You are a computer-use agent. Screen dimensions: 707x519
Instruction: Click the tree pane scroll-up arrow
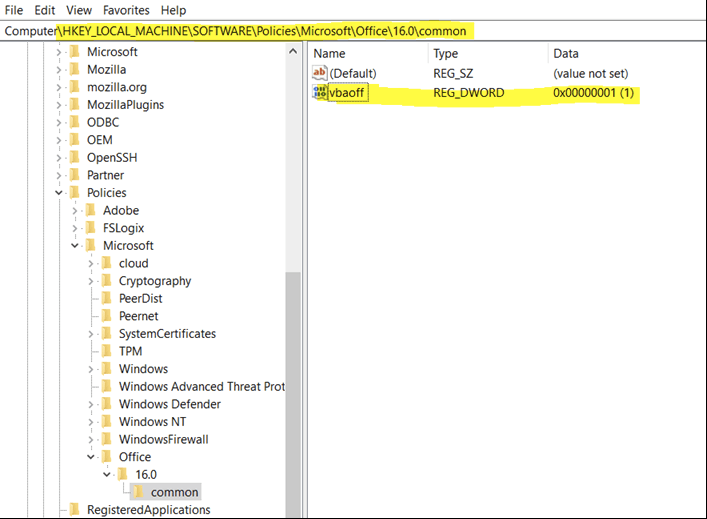coord(293,51)
